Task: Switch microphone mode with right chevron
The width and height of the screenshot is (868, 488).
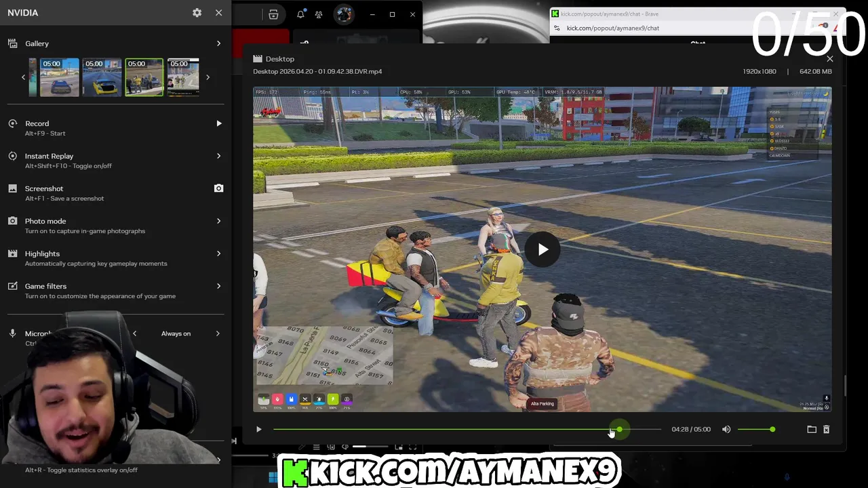Action: [x=218, y=333]
